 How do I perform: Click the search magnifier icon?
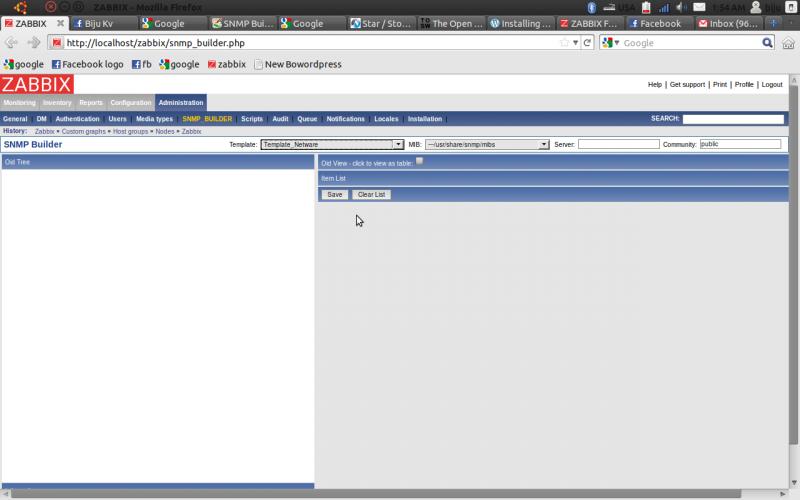[767, 43]
